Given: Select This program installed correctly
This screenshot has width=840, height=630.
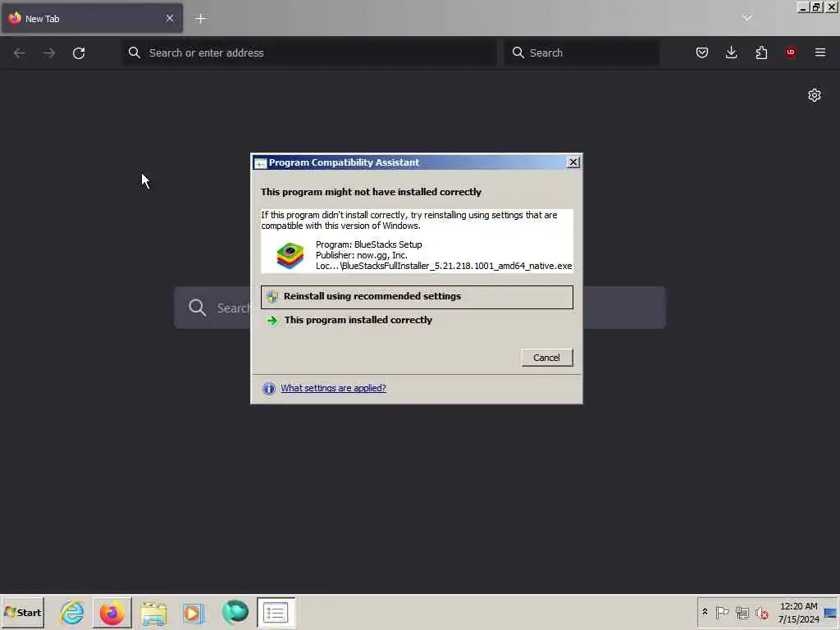Looking at the screenshot, I should tap(358, 321).
